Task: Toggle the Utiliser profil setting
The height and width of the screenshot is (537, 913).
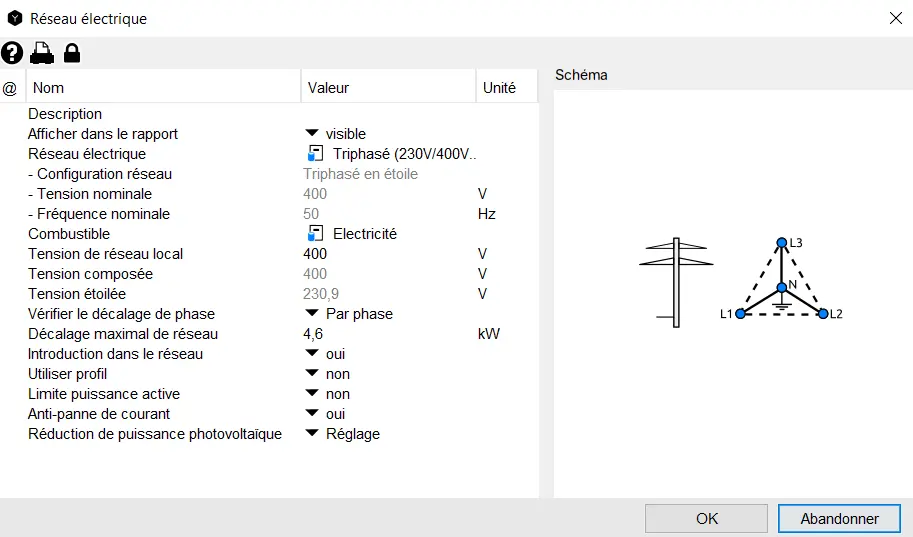Action: 311,374
